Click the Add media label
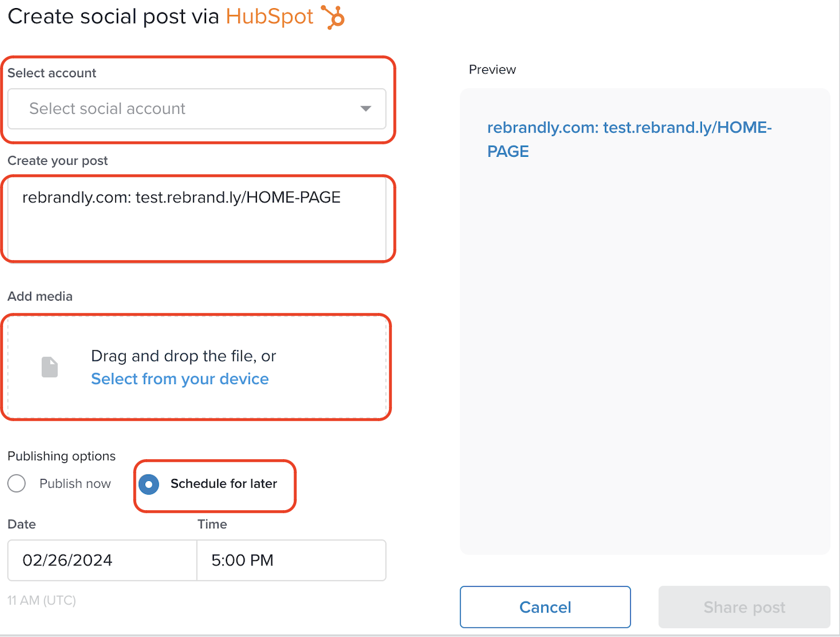The height and width of the screenshot is (637, 840). (40, 296)
